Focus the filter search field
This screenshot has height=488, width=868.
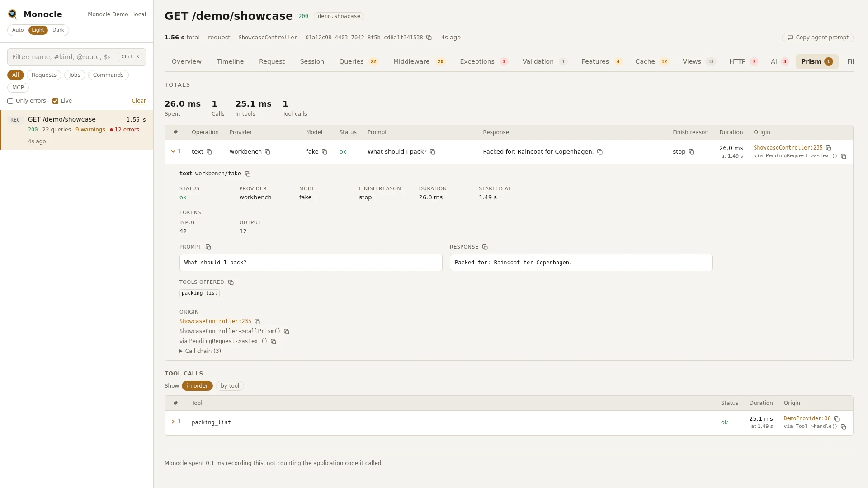pos(76,57)
